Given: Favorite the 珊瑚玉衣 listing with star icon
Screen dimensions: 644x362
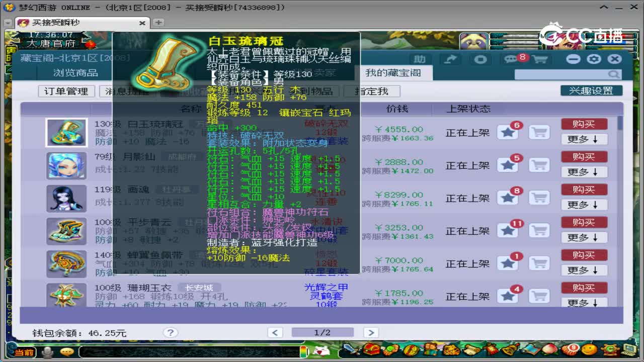Looking at the screenshot, I should pos(508,296).
